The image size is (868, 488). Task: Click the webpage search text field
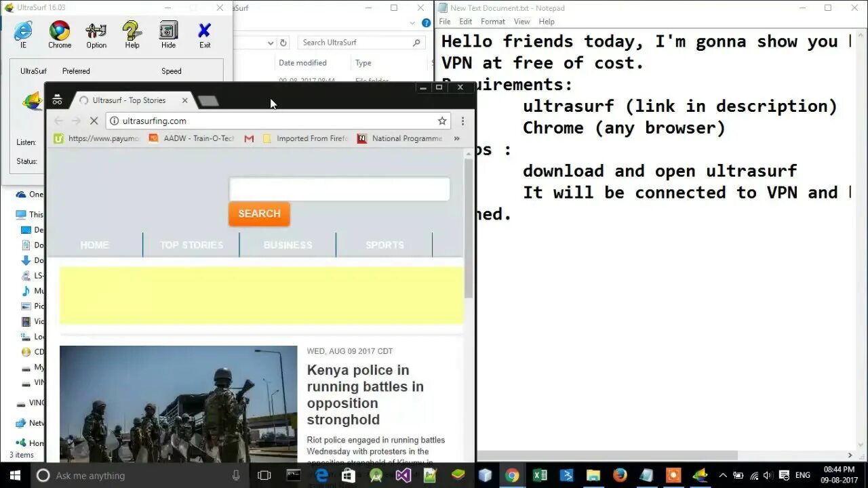point(339,189)
